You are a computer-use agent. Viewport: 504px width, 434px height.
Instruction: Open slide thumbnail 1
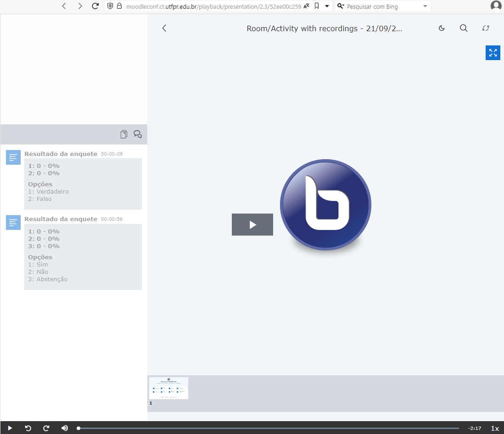point(168,388)
